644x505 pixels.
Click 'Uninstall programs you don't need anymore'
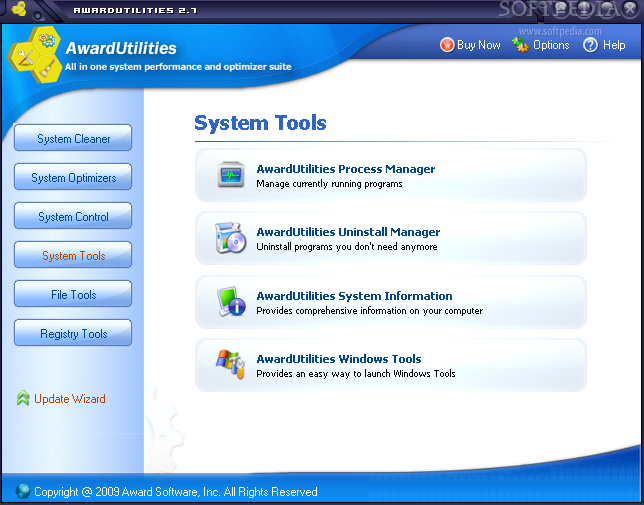pos(347,247)
